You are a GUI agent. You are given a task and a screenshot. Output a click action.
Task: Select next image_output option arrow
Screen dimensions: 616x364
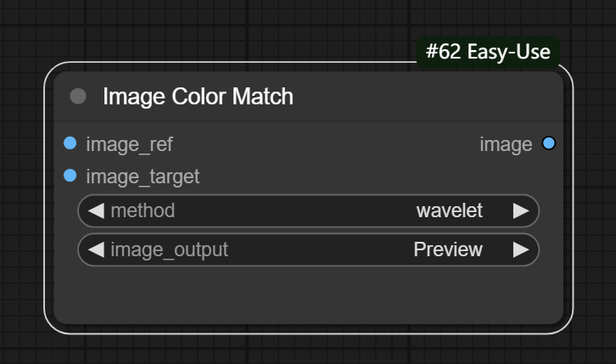(x=521, y=249)
